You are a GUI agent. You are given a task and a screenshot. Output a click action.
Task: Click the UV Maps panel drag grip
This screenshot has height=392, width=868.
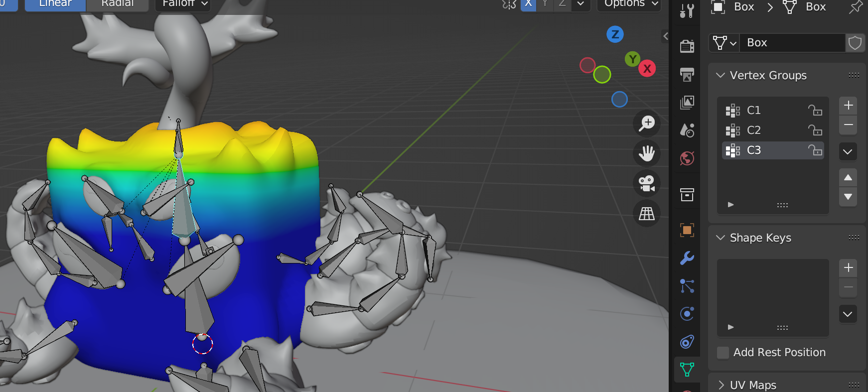[x=854, y=385]
